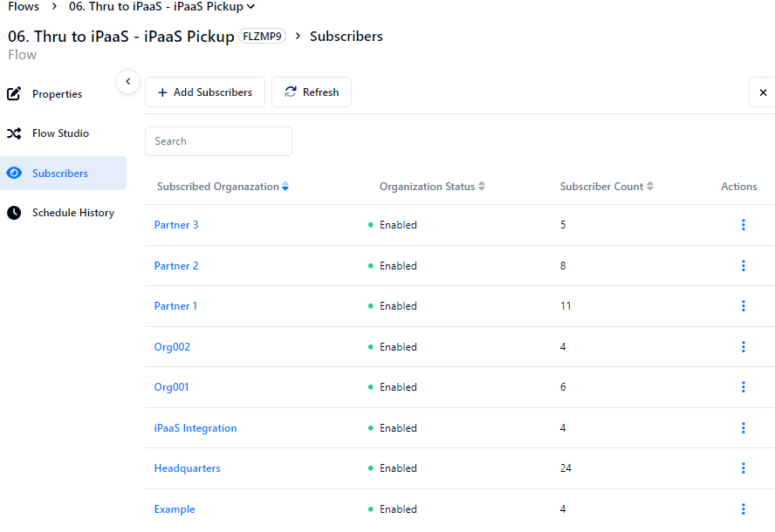Open the Partner 2 organization link
This screenshot has width=775, height=532.
point(176,266)
